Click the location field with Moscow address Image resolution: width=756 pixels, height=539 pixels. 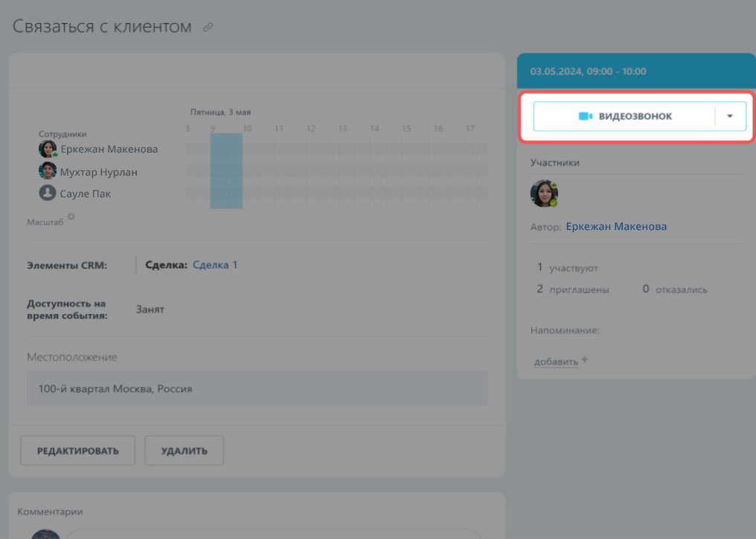[257, 389]
